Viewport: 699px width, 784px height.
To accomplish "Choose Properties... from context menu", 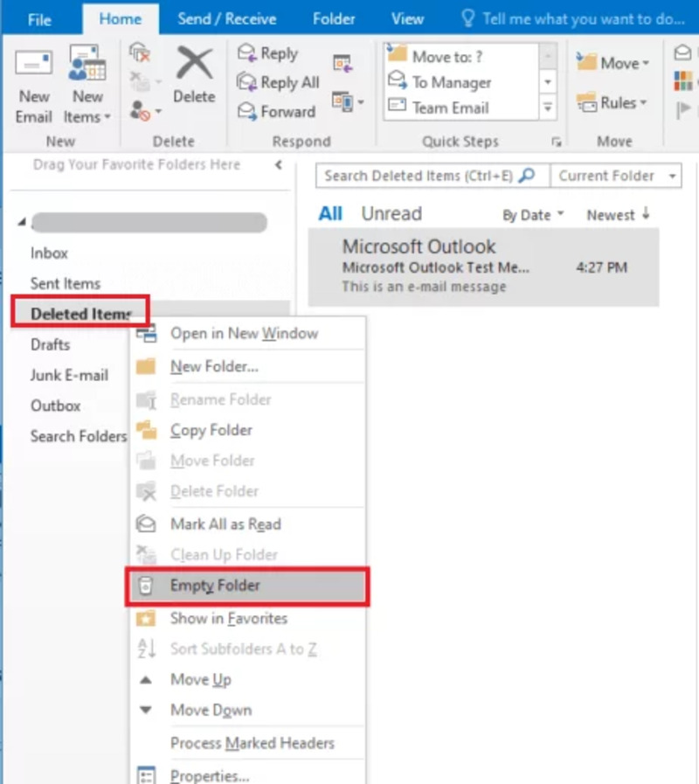I will [248, 775].
